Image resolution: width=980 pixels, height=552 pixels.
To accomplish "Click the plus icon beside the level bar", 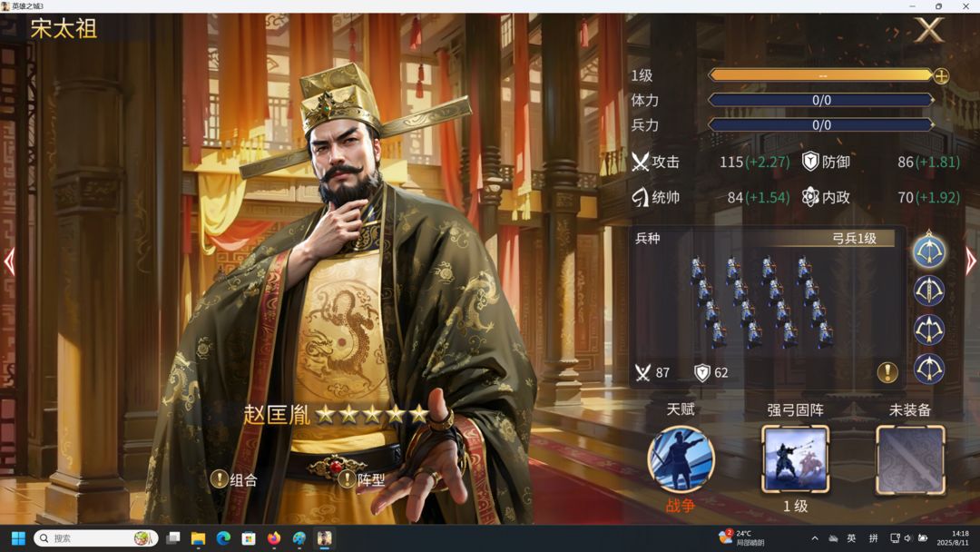I will (x=941, y=76).
